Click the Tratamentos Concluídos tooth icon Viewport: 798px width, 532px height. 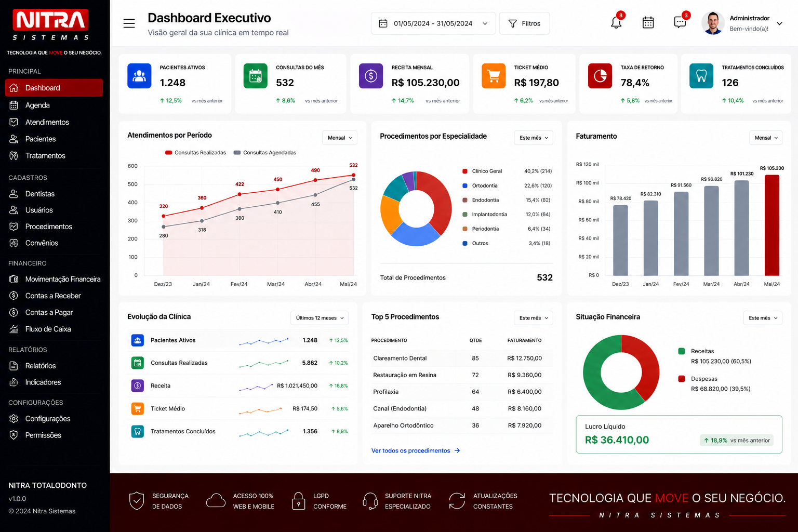tap(701, 76)
